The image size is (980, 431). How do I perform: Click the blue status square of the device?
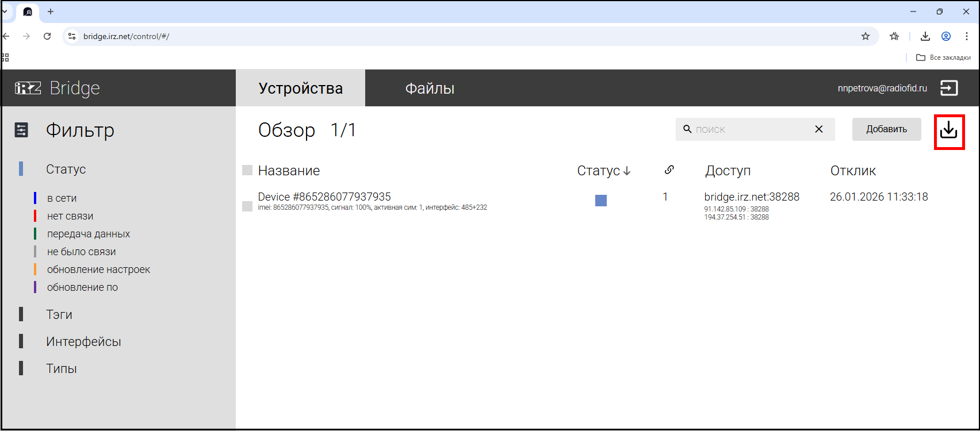(601, 201)
